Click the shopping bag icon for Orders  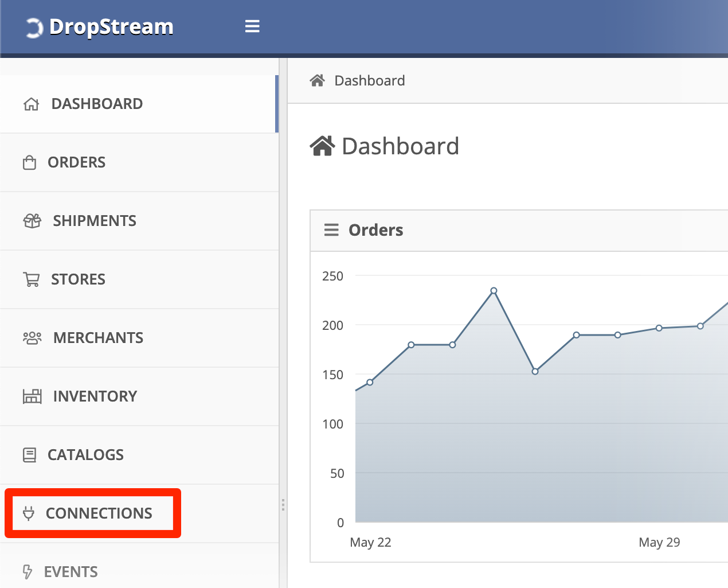(29, 163)
